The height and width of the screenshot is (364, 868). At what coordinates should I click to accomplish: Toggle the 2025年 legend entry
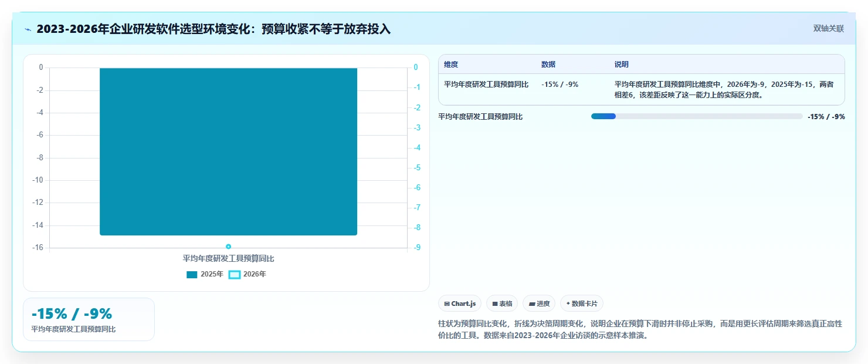(205, 274)
